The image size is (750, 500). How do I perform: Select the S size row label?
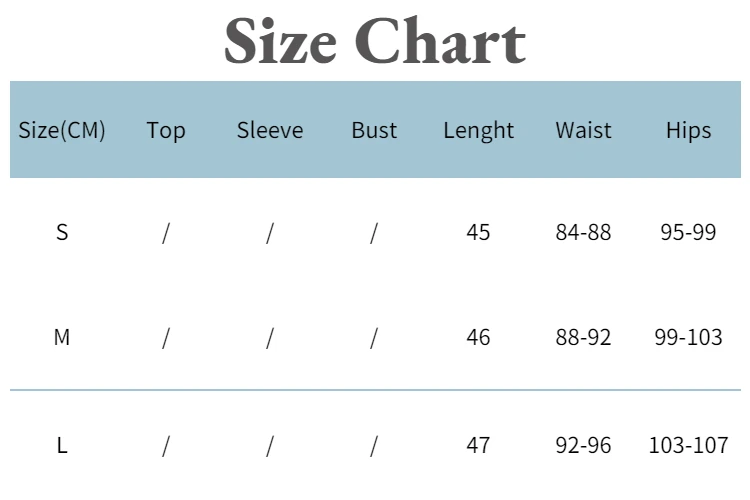pos(62,232)
